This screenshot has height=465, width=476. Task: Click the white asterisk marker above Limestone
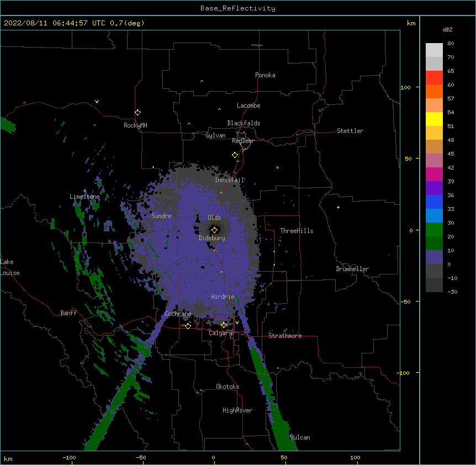pyautogui.click(x=84, y=191)
